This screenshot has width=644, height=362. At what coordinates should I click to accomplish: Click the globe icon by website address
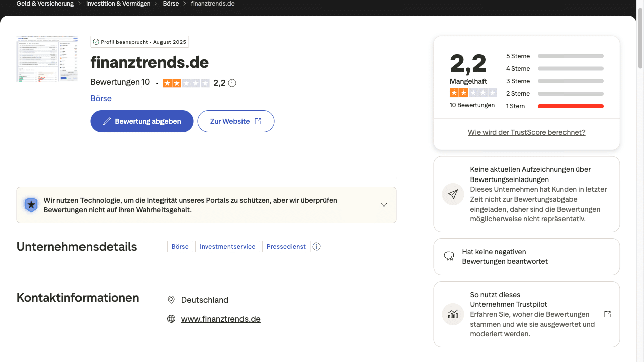point(171,319)
